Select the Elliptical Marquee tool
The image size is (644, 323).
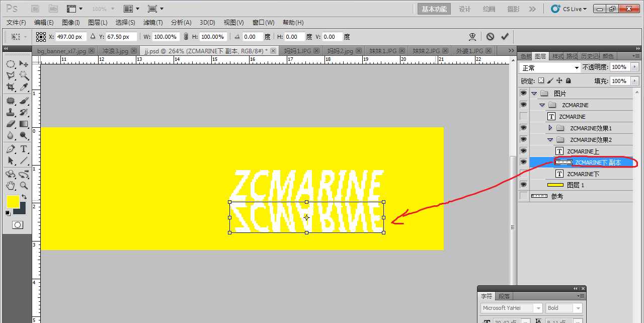click(x=11, y=64)
